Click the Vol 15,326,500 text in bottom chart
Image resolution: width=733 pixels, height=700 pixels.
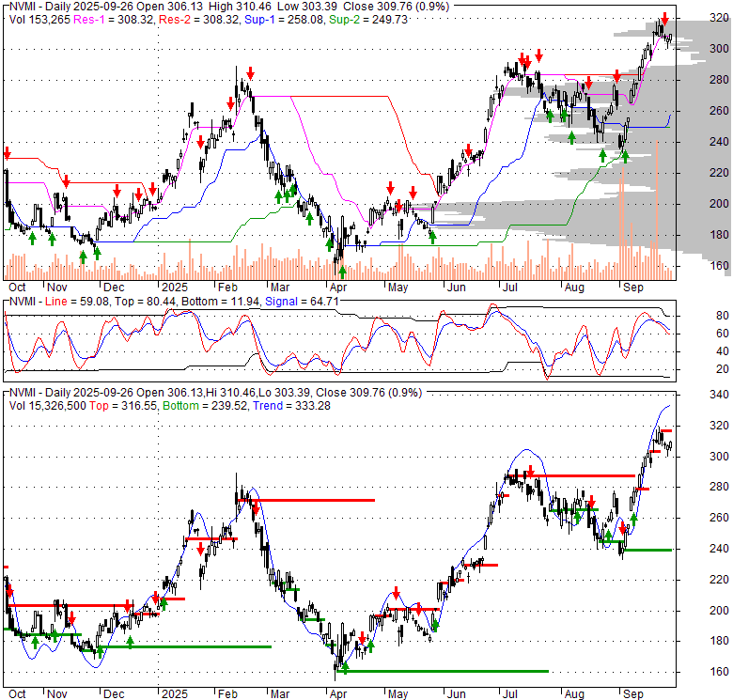[x=48, y=406]
